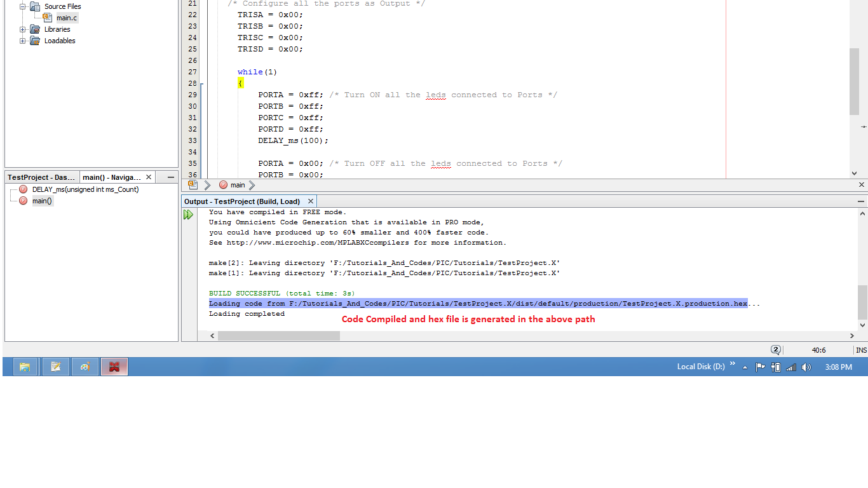Select the Source Files folder icon

click(x=35, y=6)
